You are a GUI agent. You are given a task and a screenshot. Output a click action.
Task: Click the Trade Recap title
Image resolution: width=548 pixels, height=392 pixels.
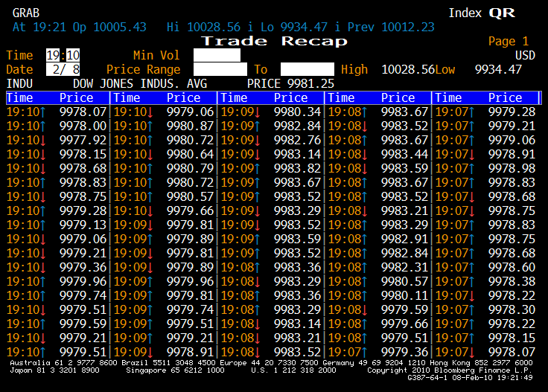[x=274, y=41]
